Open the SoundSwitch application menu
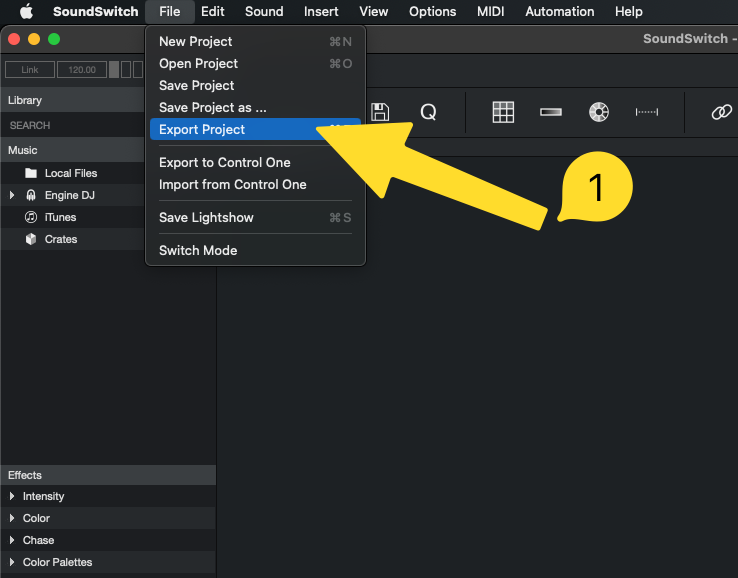Image resolution: width=738 pixels, height=578 pixels. 96,11
